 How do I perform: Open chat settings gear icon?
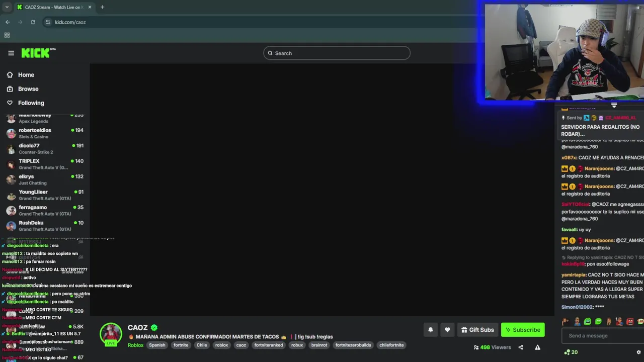click(x=638, y=352)
